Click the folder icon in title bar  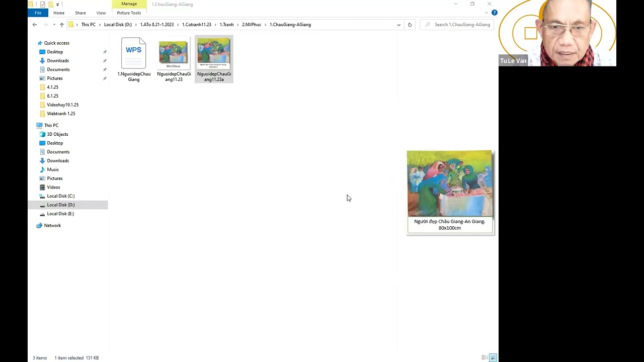[x=31, y=4]
